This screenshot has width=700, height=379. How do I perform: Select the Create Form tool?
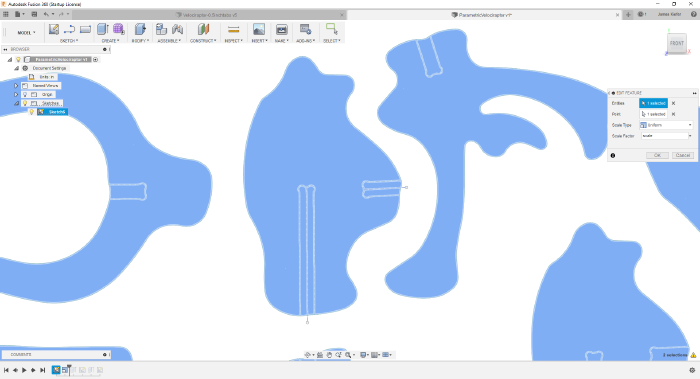(119, 29)
